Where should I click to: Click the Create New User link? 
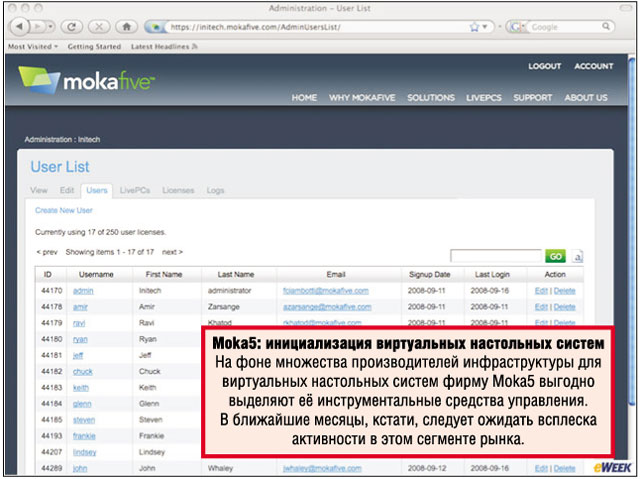point(64,211)
